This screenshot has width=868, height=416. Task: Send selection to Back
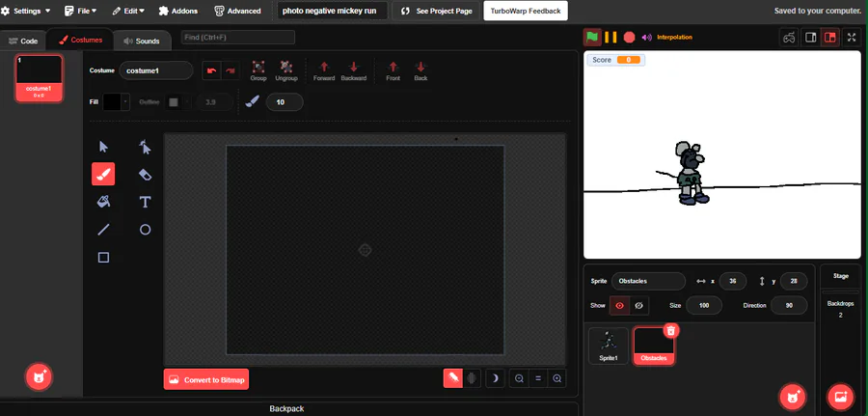(x=420, y=70)
